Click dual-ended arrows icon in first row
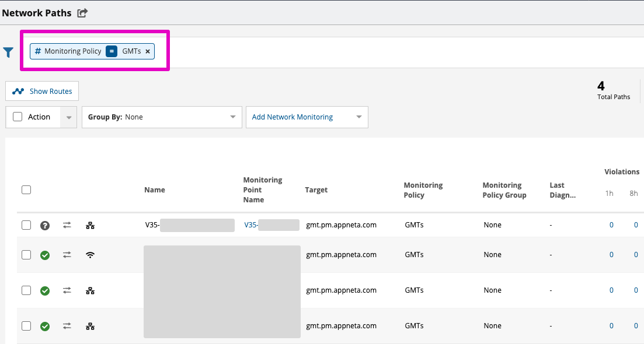Image resolution: width=644 pixels, height=344 pixels. 67,225
